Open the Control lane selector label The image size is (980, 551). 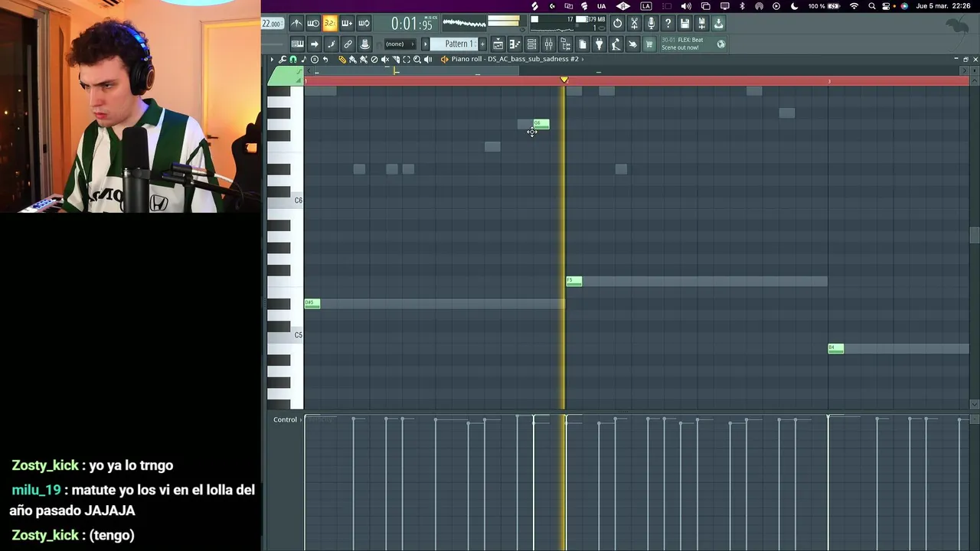click(x=285, y=419)
